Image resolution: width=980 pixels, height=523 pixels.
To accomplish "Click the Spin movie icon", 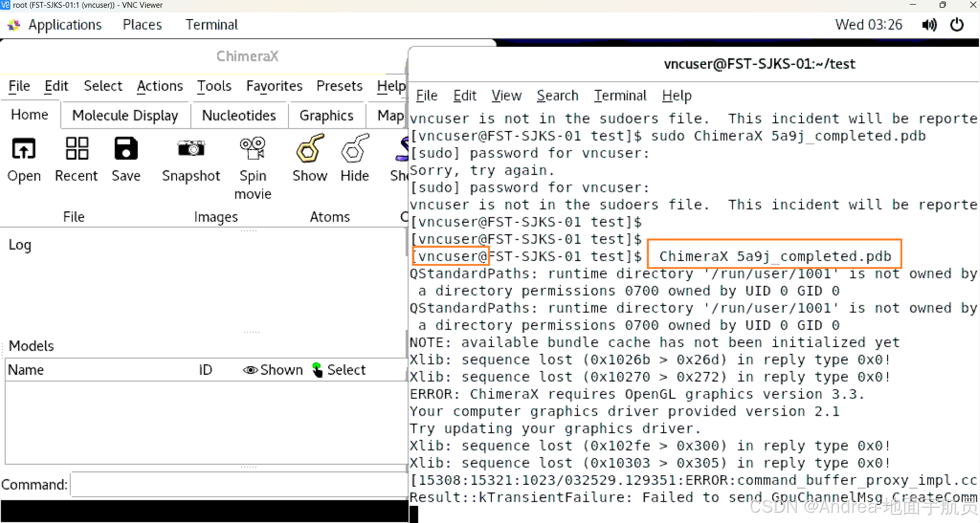I will tap(253, 149).
